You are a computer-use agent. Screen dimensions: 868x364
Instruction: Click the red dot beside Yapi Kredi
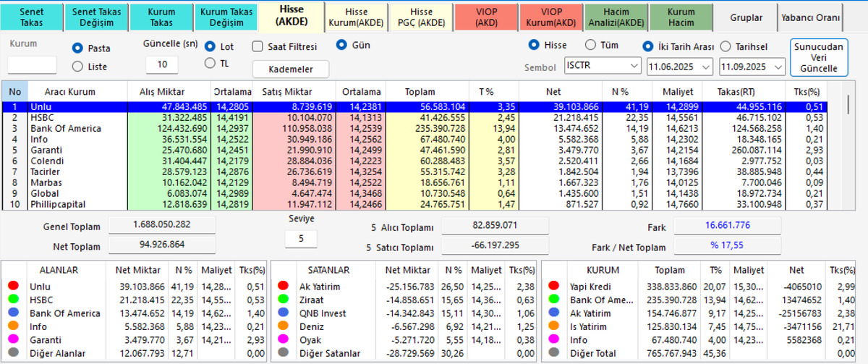[x=553, y=287]
